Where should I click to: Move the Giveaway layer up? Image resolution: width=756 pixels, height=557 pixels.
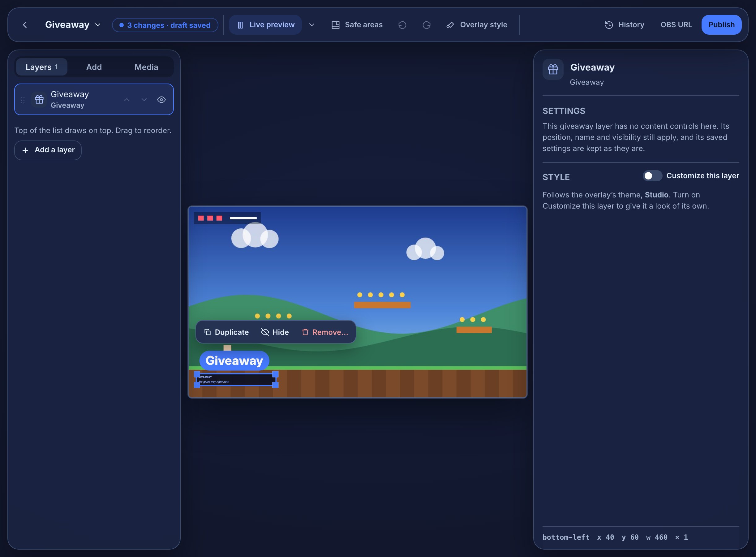coord(127,100)
